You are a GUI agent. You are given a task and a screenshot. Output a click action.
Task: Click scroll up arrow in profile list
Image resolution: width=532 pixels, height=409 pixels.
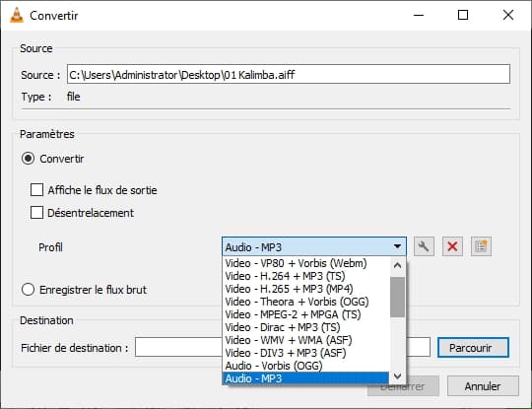coord(397,265)
